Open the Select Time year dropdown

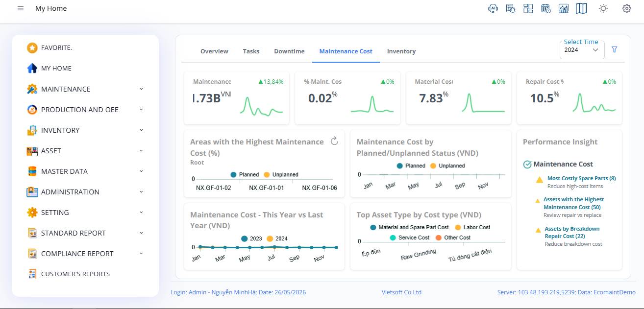click(x=582, y=49)
